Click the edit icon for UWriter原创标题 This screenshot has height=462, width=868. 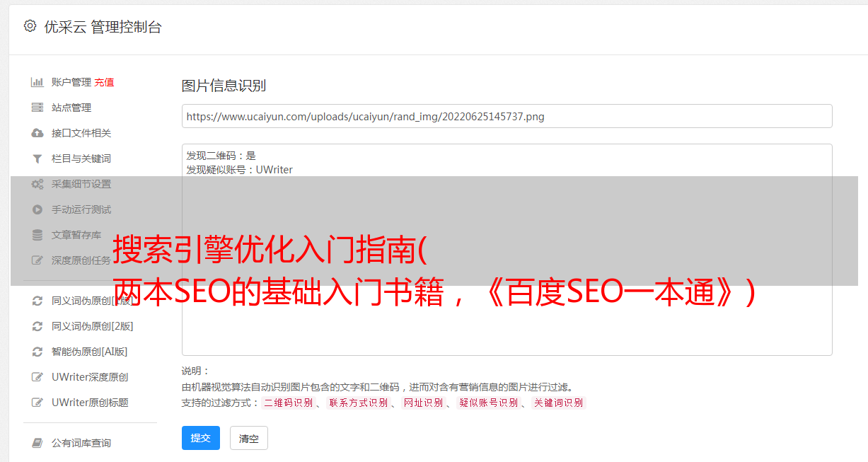pos(37,403)
